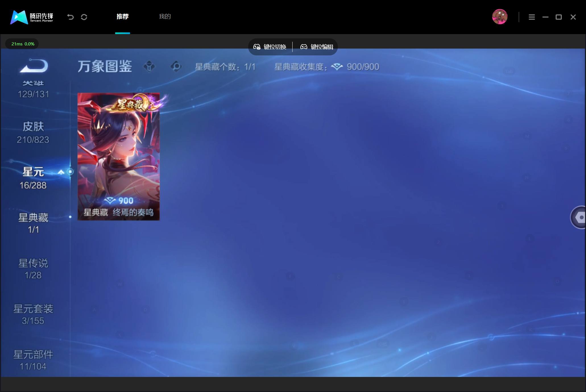Click the 键位切换 button
586x392 pixels.
coord(270,47)
